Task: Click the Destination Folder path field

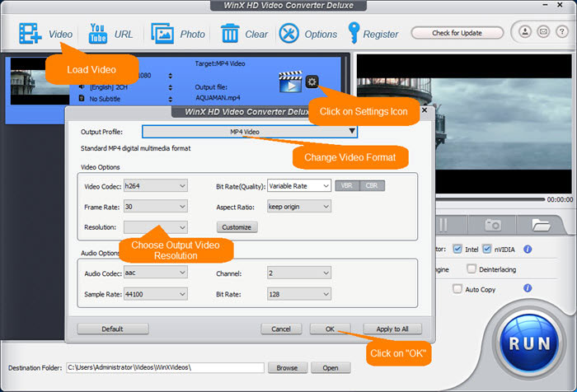Action: point(165,367)
